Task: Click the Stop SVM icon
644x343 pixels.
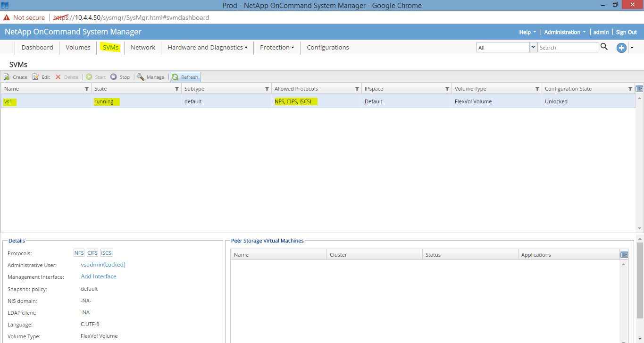Action: (x=113, y=76)
